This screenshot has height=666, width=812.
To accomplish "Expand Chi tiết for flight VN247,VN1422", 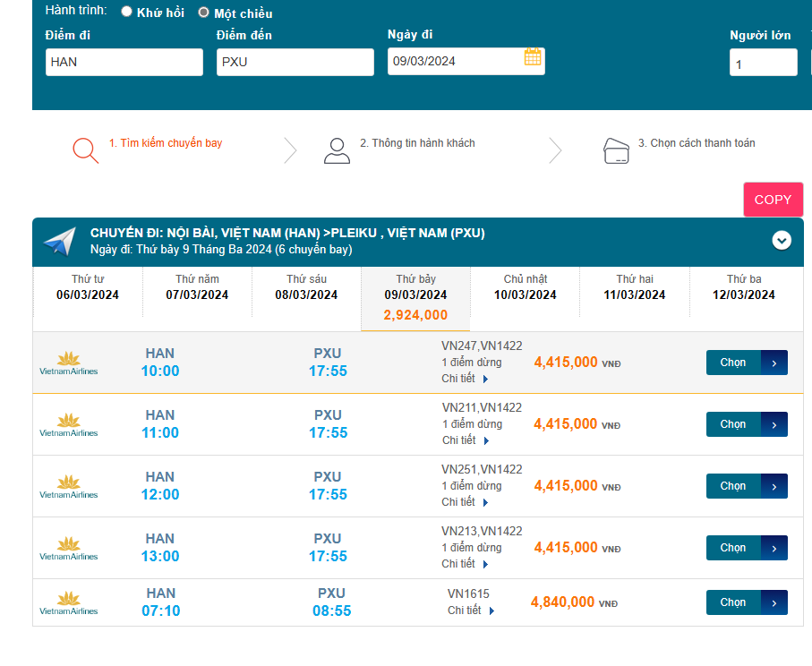I will 466,379.
